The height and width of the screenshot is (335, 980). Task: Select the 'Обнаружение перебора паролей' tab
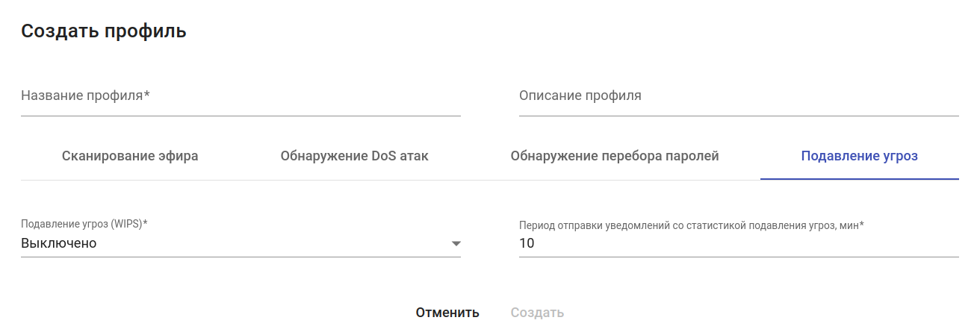pyautogui.click(x=614, y=156)
